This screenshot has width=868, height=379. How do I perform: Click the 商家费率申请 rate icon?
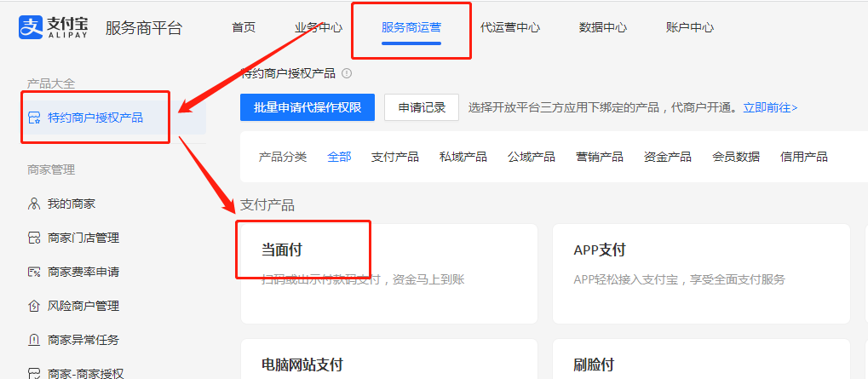34,273
